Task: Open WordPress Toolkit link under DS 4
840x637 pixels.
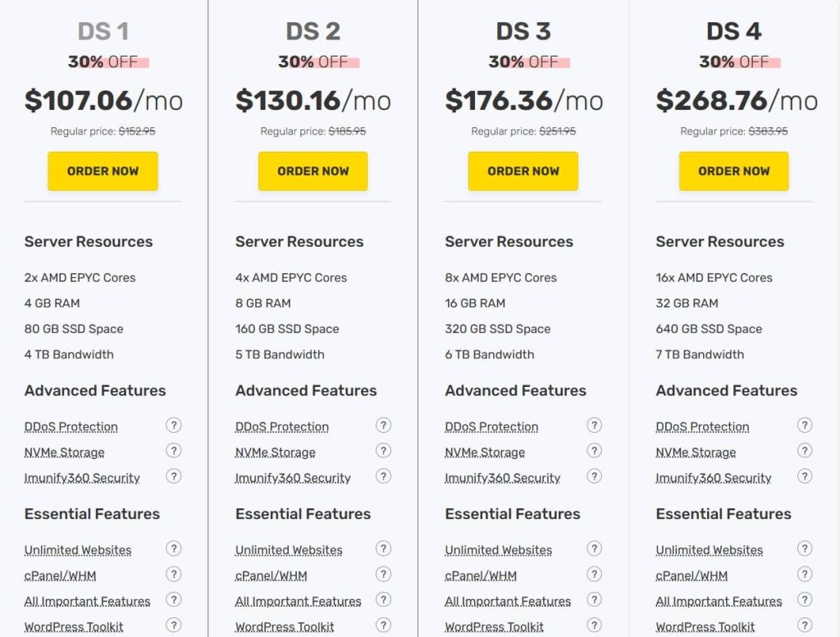Action: [x=705, y=627]
